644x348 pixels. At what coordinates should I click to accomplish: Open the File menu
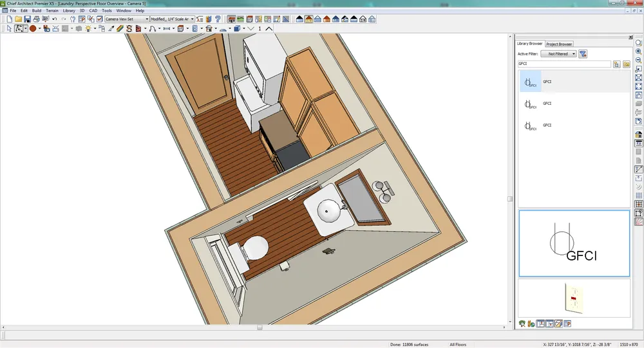point(13,11)
